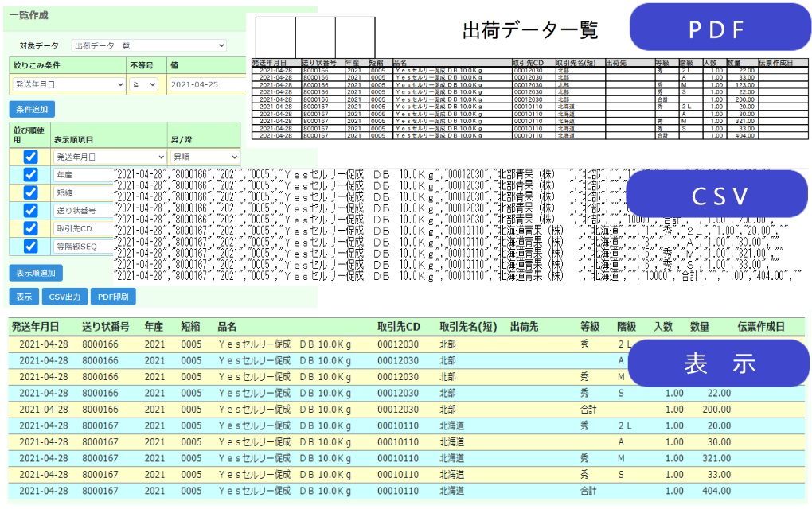The width and height of the screenshot is (812, 509).
Task: Expand the 表示順項目 発送年月日 dropdown
Action: (108, 157)
